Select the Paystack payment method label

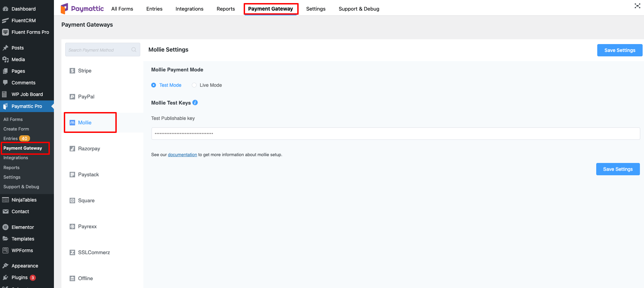88,175
